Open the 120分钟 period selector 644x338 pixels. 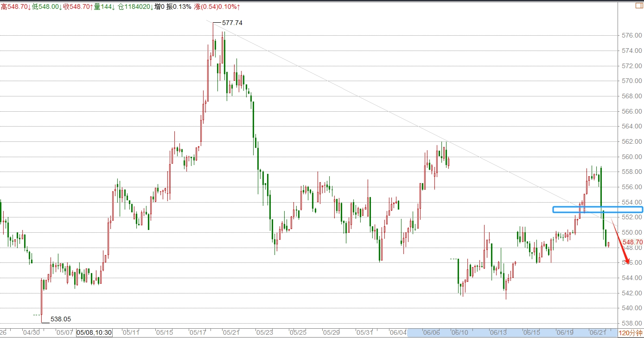tap(631, 333)
